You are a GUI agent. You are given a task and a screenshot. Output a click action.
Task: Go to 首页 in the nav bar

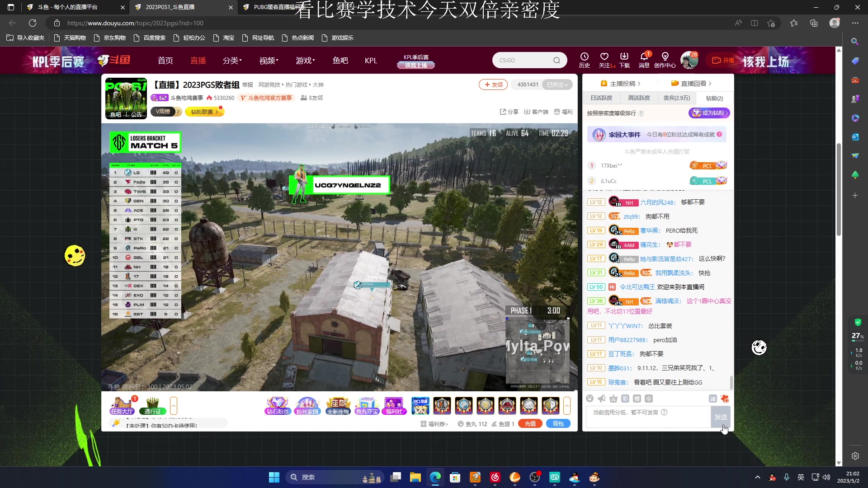click(165, 61)
